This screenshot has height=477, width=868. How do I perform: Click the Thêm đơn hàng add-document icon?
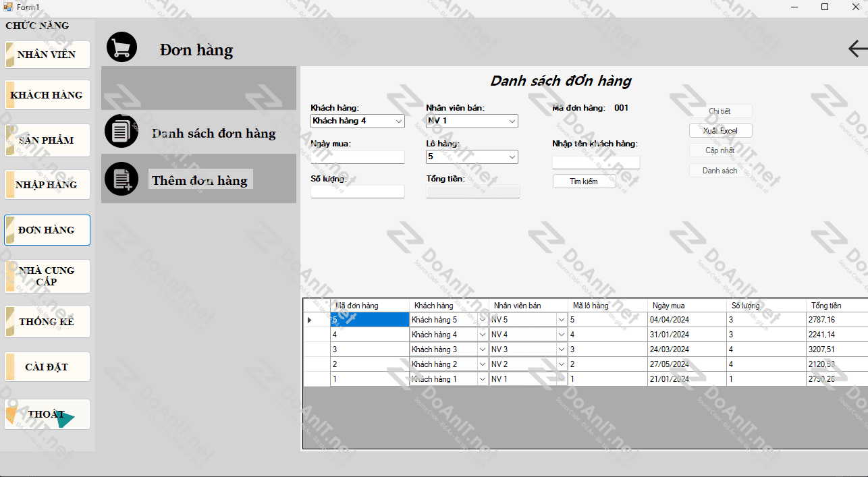(x=121, y=179)
